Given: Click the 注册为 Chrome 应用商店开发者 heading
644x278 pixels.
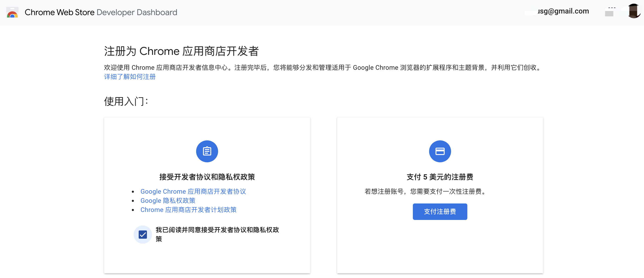Looking at the screenshot, I should (x=181, y=51).
